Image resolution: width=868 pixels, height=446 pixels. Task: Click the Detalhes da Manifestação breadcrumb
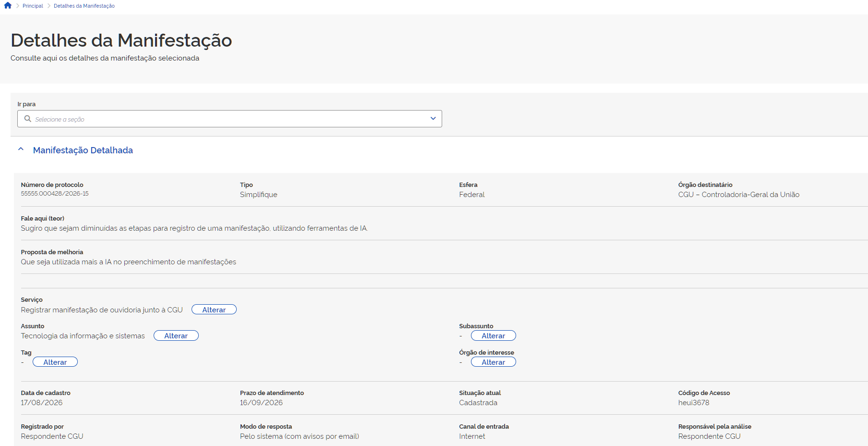(84, 6)
